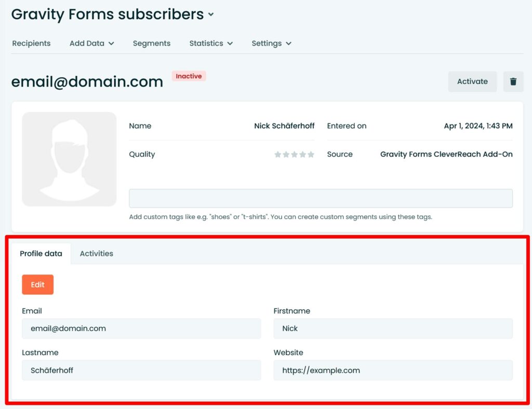Open the Settings dropdown
The image size is (532, 409).
tap(271, 44)
